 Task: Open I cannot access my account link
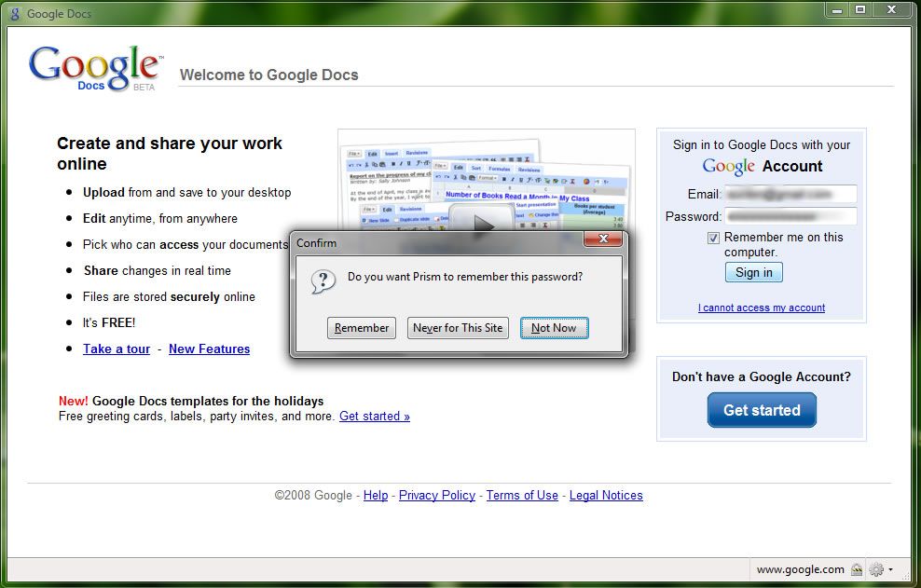click(762, 308)
